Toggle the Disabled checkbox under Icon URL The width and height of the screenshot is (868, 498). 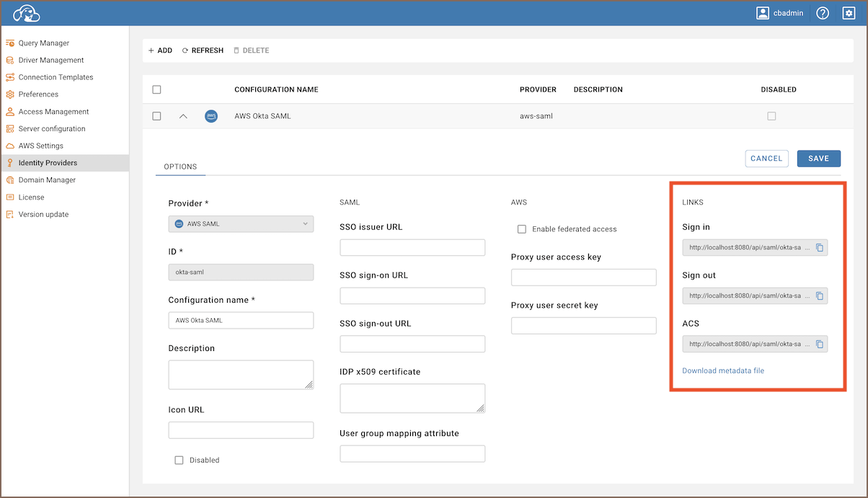click(x=180, y=460)
